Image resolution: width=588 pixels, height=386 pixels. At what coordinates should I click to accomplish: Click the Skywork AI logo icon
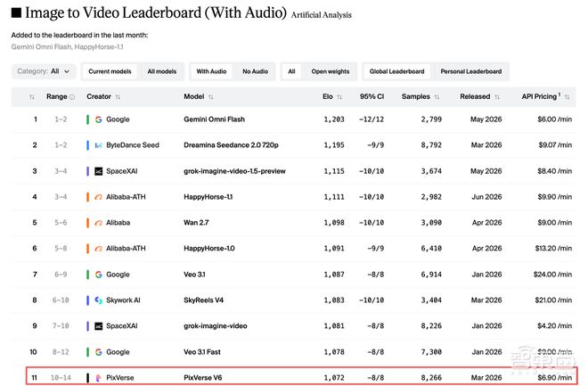click(x=98, y=300)
